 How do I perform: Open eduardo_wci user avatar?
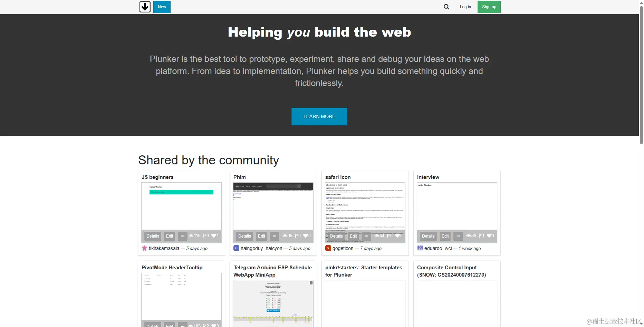pos(420,248)
